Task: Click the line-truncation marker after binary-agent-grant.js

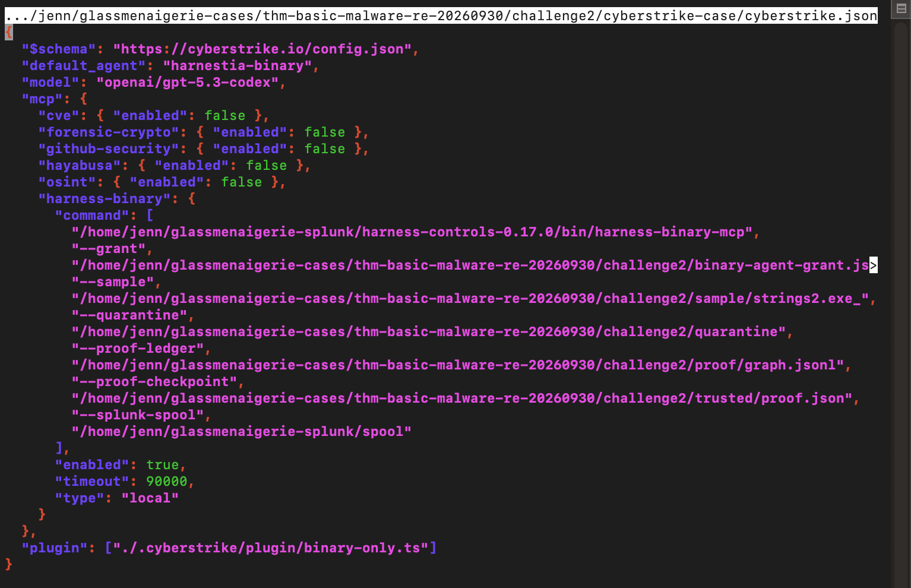Action: 874,265
